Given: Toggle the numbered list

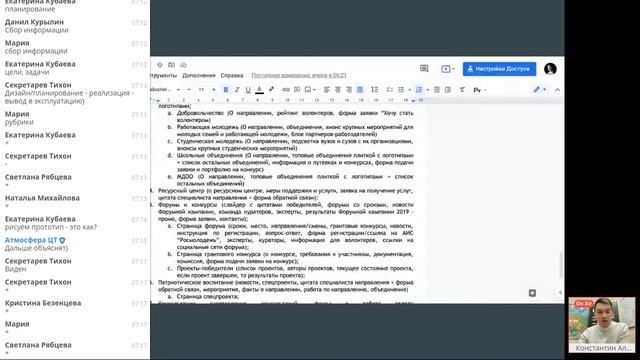Looking at the screenshot, I should [419, 90].
